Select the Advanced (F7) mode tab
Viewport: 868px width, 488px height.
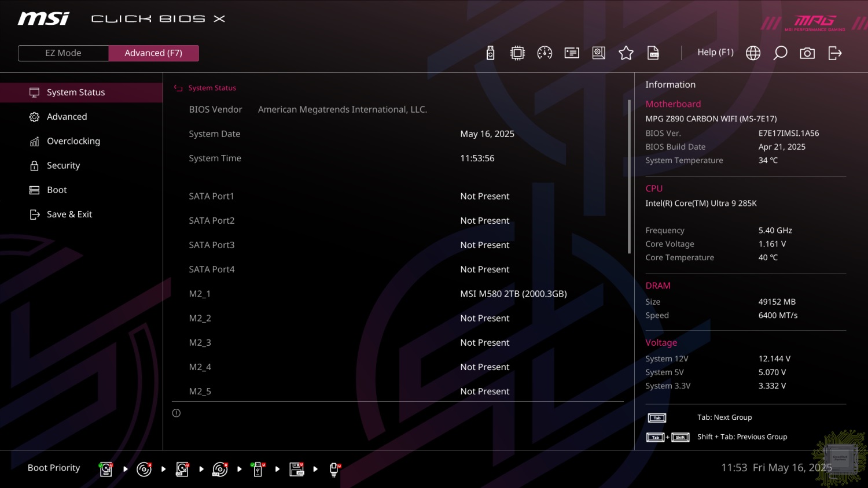coord(153,53)
